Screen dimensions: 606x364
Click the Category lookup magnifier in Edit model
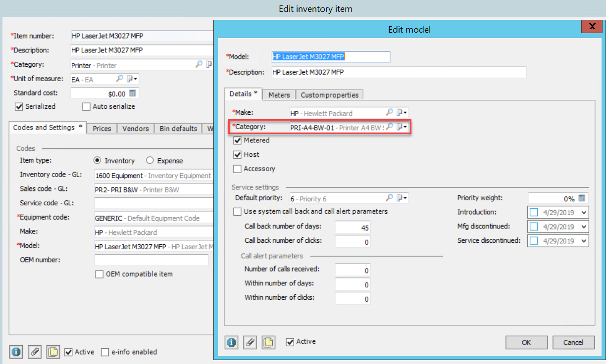pos(389,127)
